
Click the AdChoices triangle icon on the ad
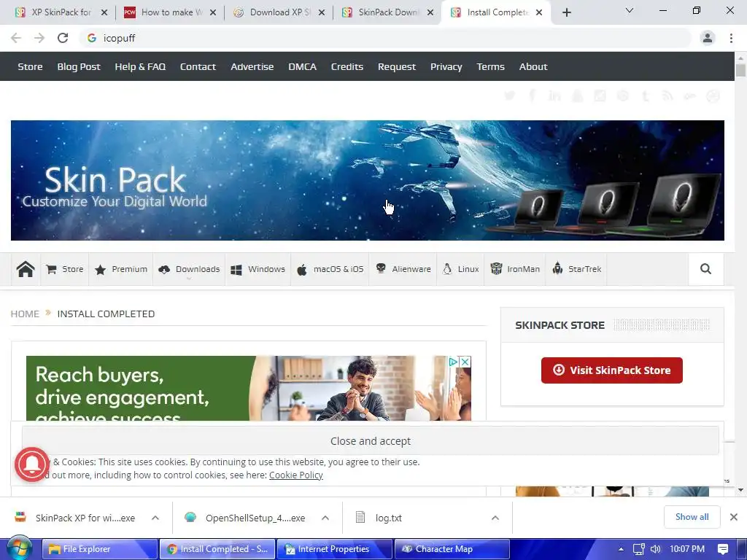click(x=454, y=362)
